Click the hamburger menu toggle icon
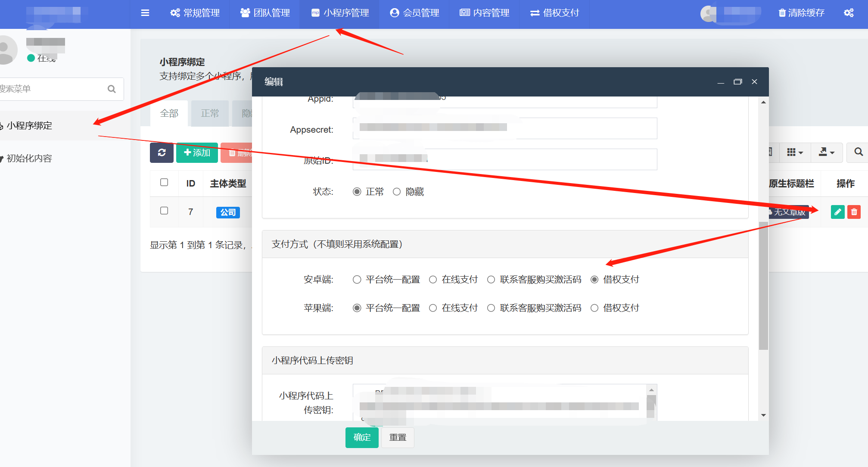 point(145,13)
